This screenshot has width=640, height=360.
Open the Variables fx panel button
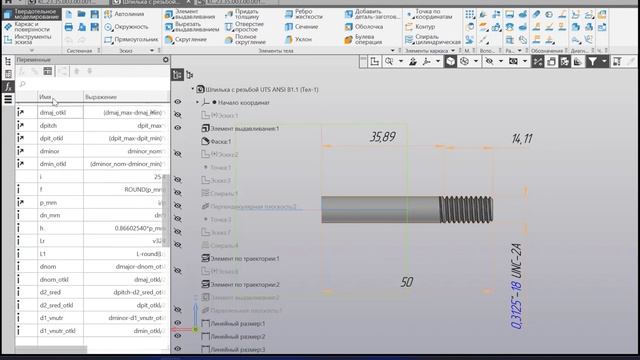click(x=8, y=87)
